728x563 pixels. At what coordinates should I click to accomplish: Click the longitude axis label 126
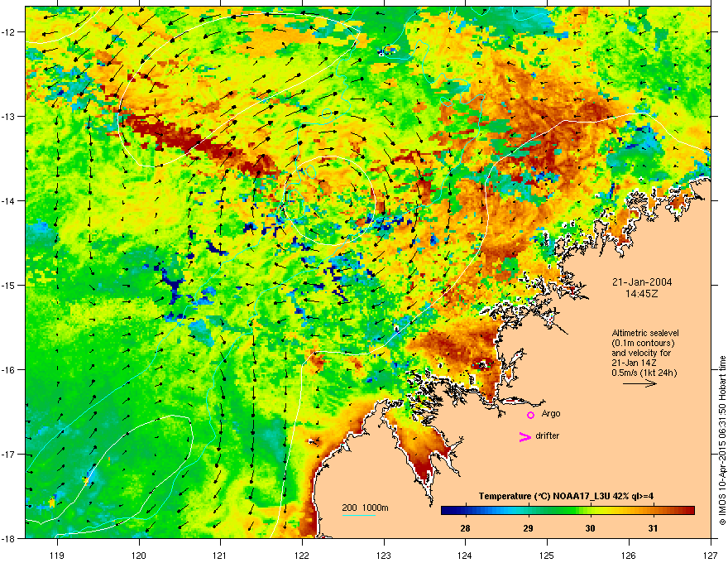pyautogui.click(x=629, y=555)
